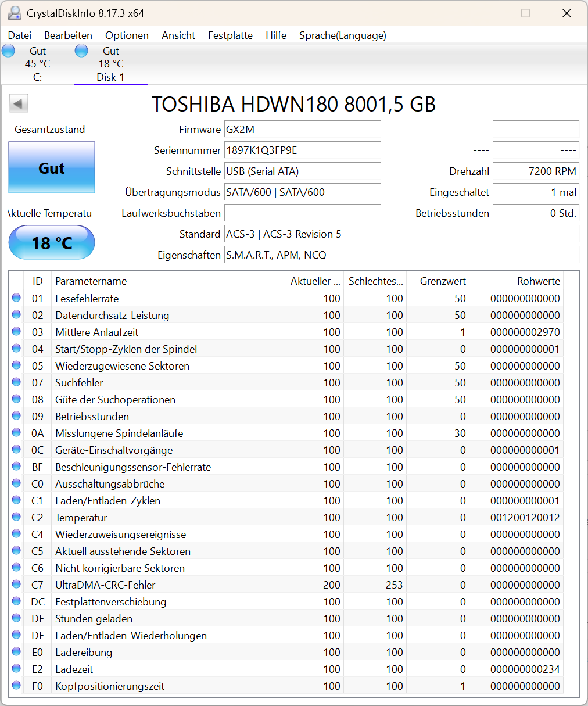
Task: Click the CrystalDiskInfo icon in the title bar
Action: point(13,13)
